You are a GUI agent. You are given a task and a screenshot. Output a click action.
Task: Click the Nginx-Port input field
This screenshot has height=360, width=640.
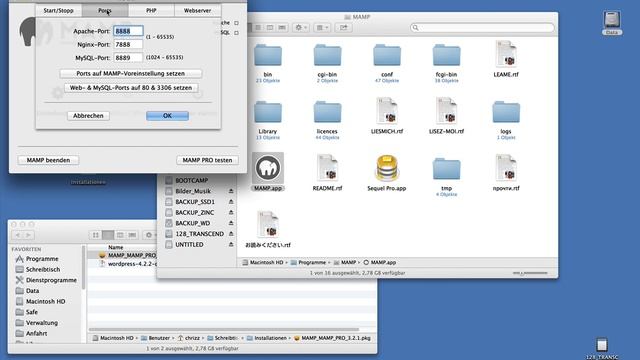coord(128,44)
